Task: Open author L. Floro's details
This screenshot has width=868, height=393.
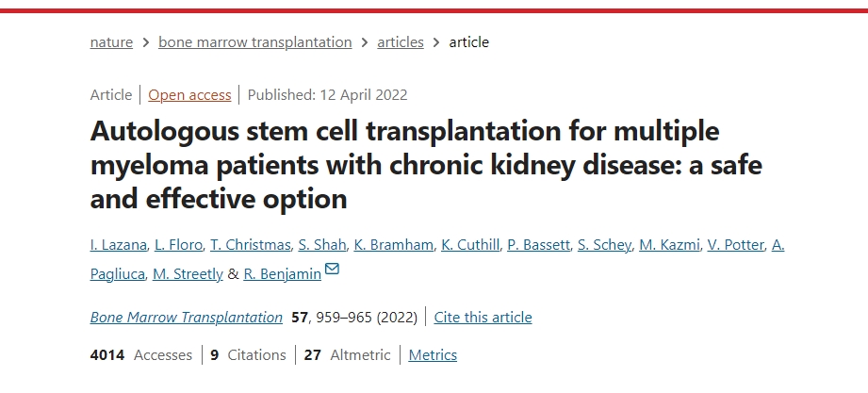Action: (179, 245)
